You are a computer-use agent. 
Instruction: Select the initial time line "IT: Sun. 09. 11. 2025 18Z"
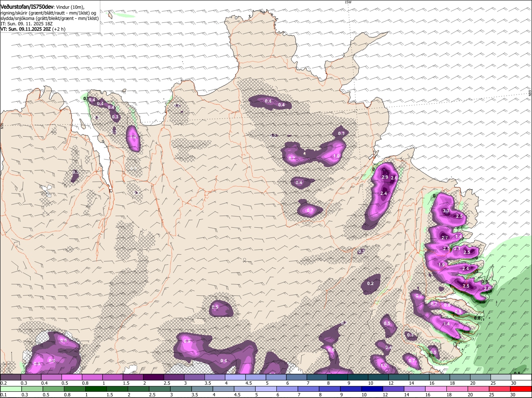click(x=27, y=24)
